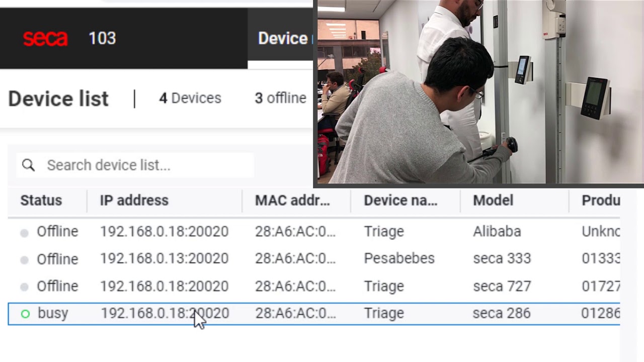Click the seca 727 row offline dot
This screenshot has width=644, height=362.
point(24,287)
